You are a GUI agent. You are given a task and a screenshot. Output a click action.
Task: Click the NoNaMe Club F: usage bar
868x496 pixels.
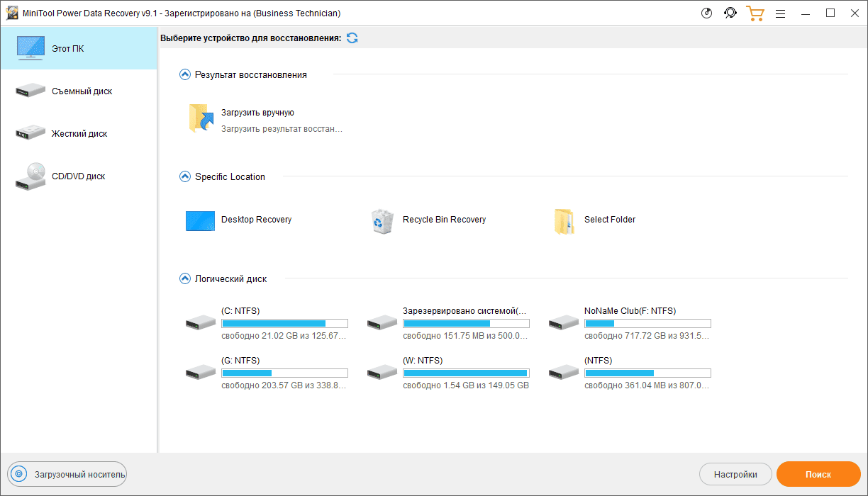click(x=647, y=323)
